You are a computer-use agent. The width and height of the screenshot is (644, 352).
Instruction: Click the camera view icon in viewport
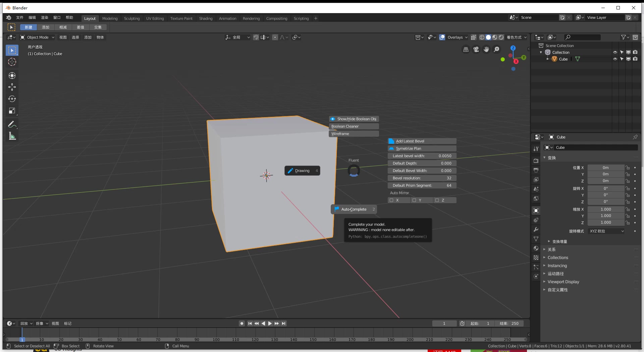click(476, 49)
